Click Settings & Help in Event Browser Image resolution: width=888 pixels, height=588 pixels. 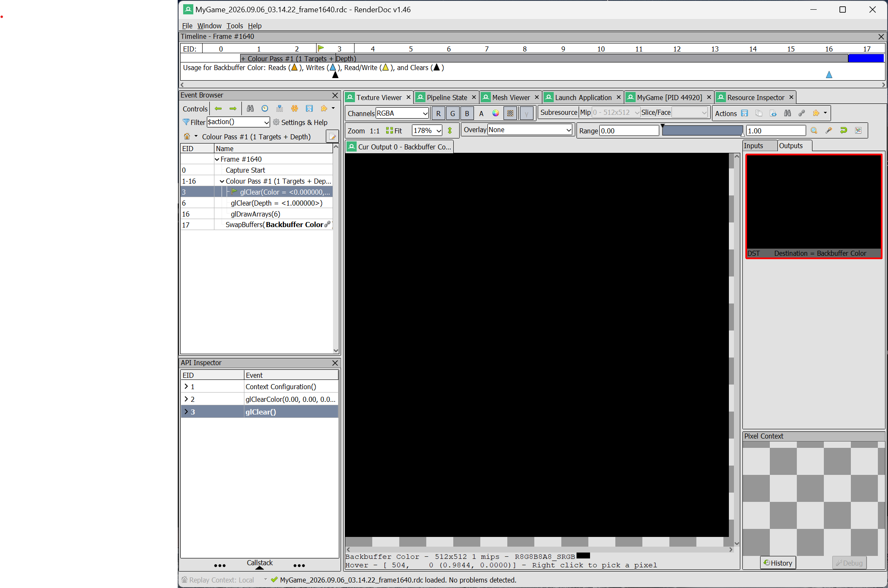tap(300, 122)
